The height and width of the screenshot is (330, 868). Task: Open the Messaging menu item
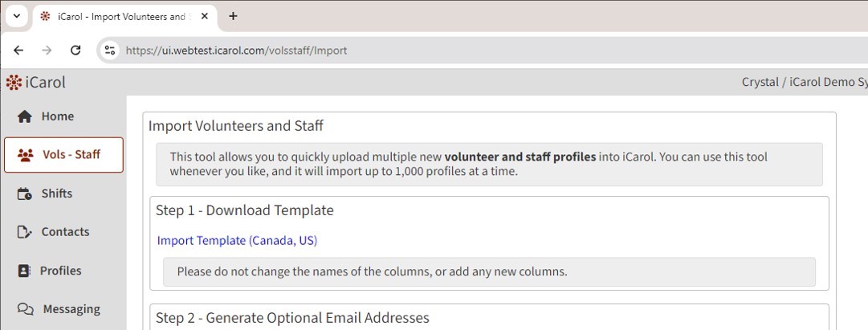point(71,309)
